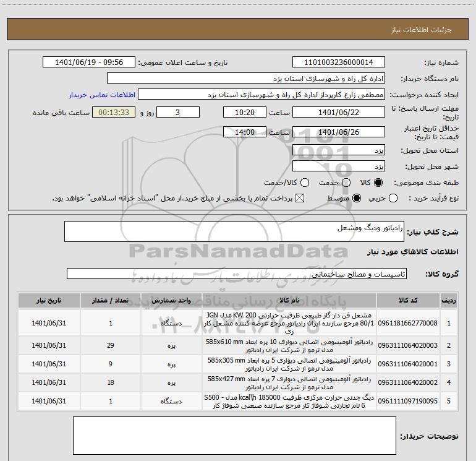Click the کد کالا column header
The height and width of the screenshot is (461, 476).
[x=408, y=301]
